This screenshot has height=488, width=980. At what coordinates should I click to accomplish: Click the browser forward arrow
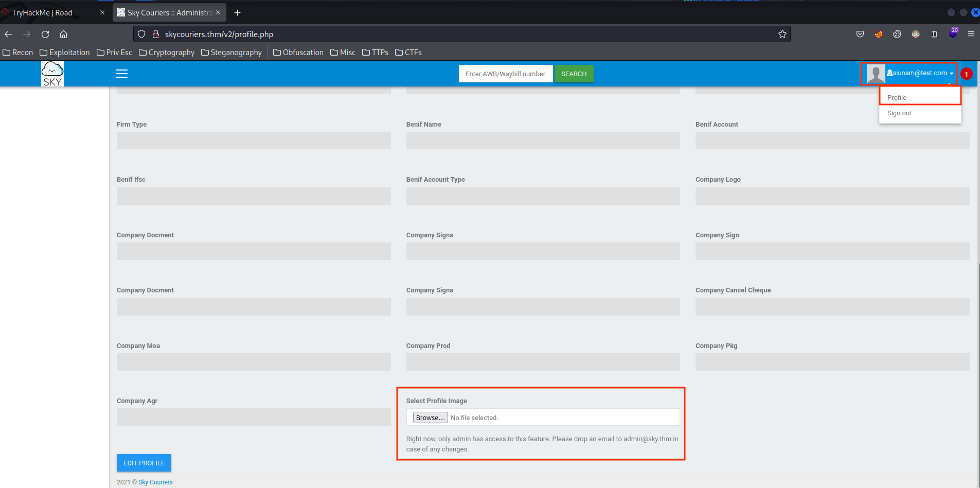pos(27,34)
